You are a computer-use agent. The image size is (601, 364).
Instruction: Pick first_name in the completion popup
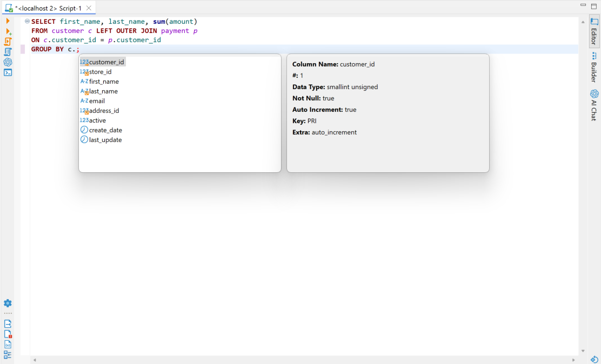pyautogui.click(x=103, y=81)
